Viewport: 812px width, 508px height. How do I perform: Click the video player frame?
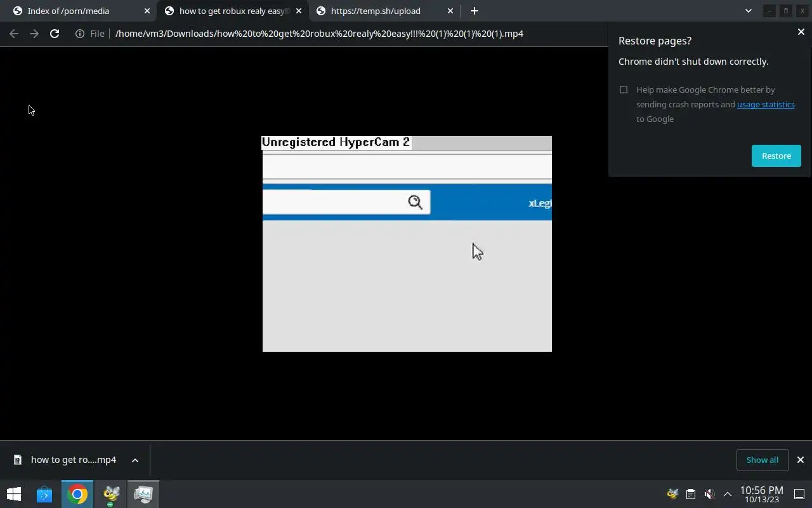tap(407, 244)
